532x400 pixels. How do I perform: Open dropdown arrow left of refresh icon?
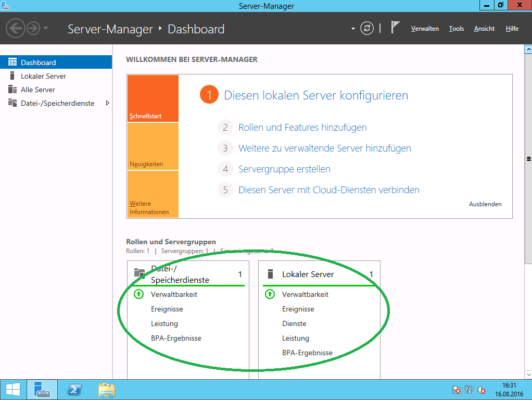[353, 29]
